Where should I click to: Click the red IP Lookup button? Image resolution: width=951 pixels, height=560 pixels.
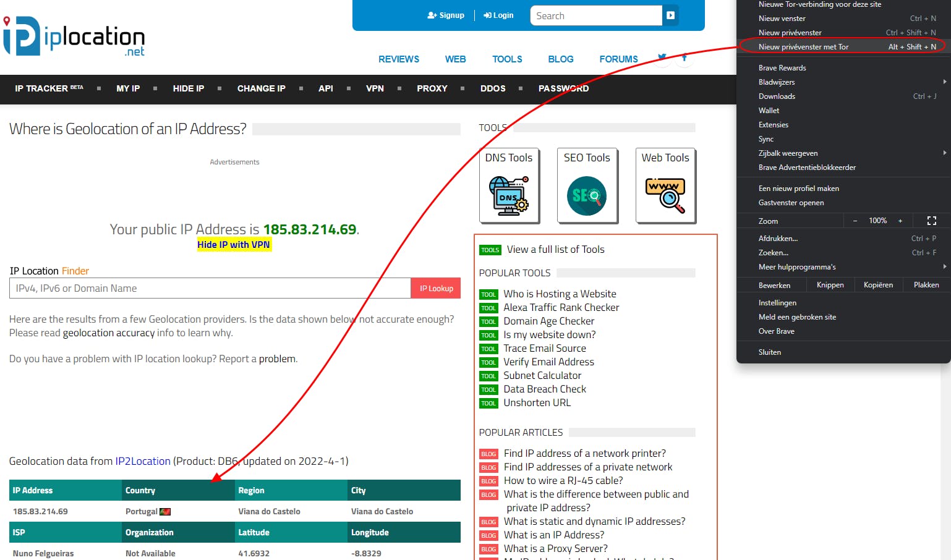(x=436, y=288)
